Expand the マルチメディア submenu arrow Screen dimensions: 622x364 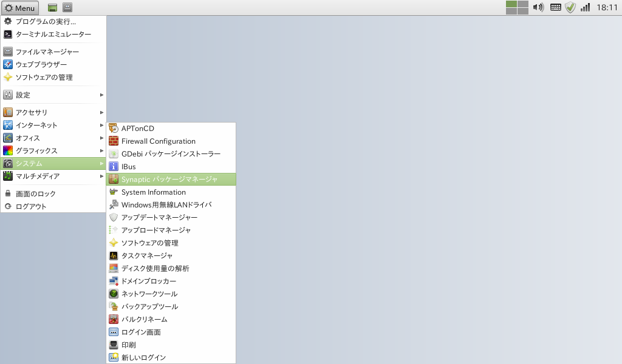(101, 176)
